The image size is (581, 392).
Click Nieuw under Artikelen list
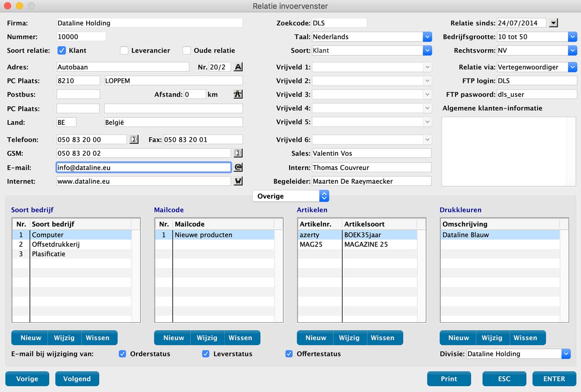point(316,338)
